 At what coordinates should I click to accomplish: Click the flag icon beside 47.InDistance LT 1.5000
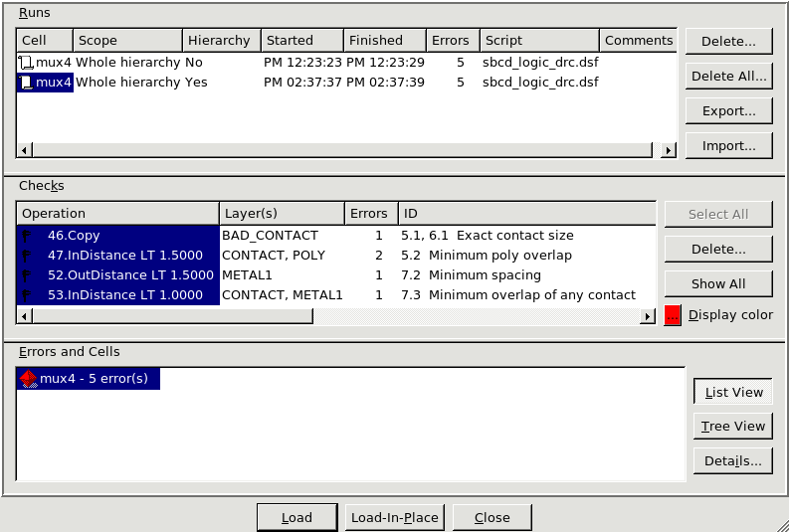pos(27,256)
